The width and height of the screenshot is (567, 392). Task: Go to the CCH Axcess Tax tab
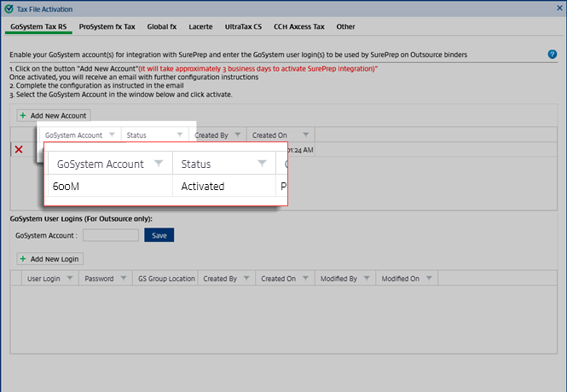pyautogui.click(x=298, y=26)
